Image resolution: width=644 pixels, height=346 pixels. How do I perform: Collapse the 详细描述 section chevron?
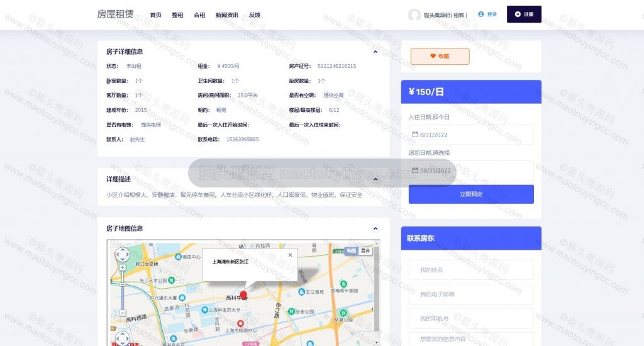pyautogui.click(x=375, y=179)
